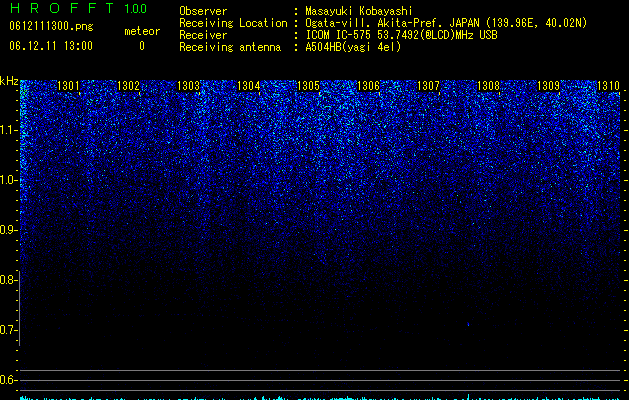
Task: Click the 0.9 kHz axis label
Action: 8,230
